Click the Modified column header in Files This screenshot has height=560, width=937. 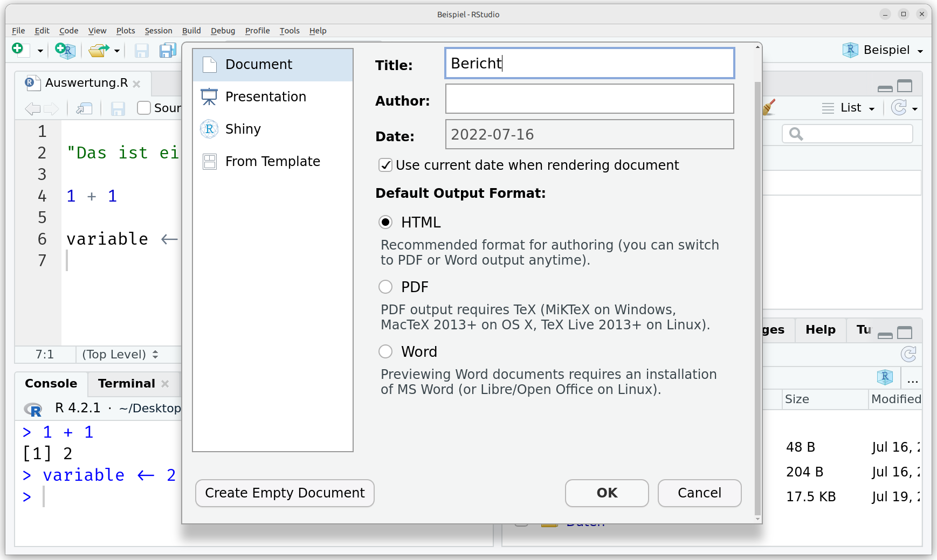pyautogui.click(x=895, y=399)
